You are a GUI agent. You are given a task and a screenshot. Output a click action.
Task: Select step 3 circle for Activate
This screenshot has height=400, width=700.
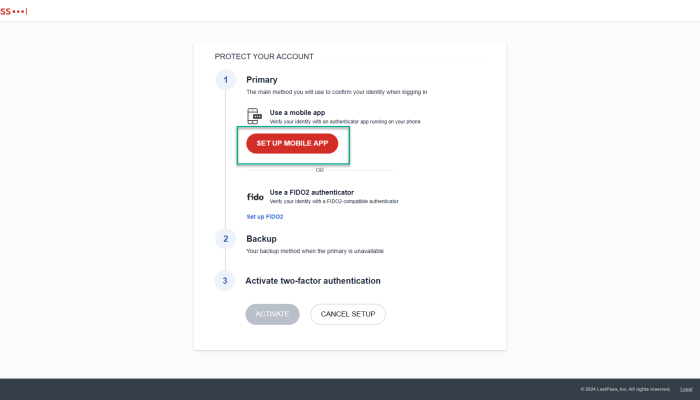[225, 281]
